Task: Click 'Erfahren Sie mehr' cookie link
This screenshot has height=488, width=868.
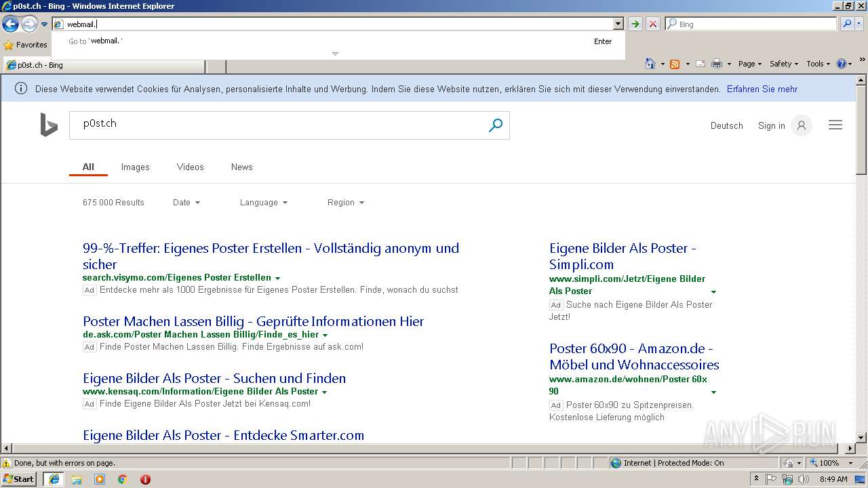Action: [x=762, y=89]
